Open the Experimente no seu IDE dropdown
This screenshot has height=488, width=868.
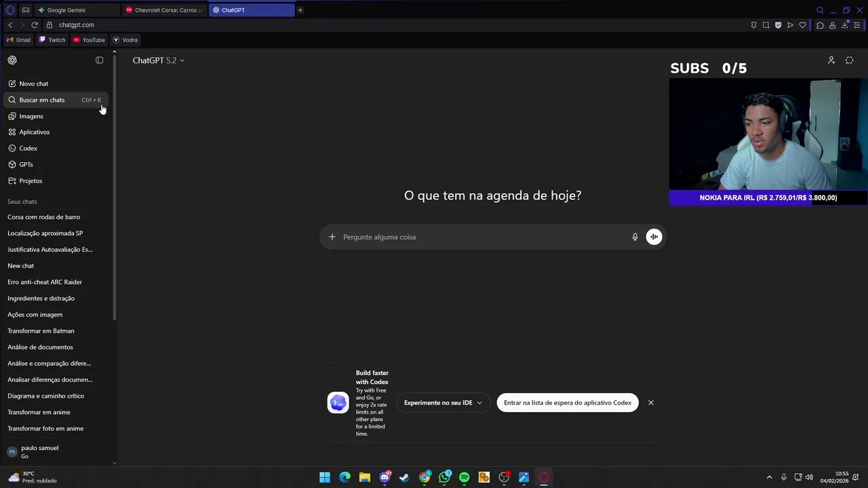443,403
